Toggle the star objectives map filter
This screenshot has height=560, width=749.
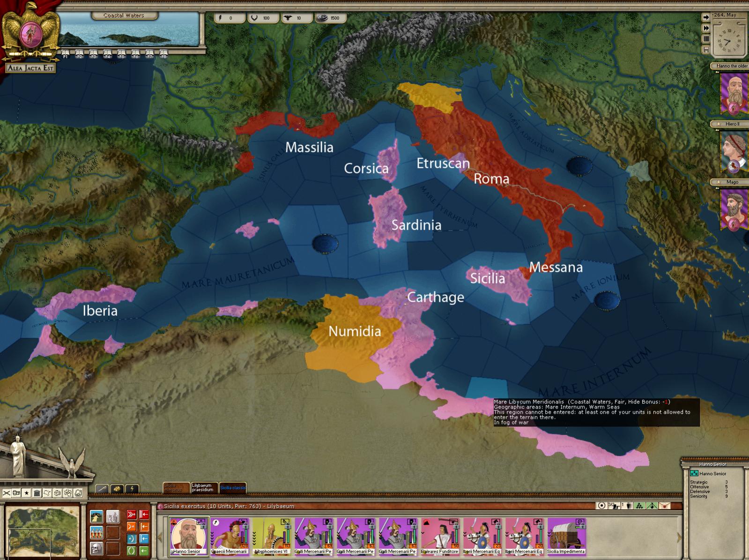[x=27, y=493]
